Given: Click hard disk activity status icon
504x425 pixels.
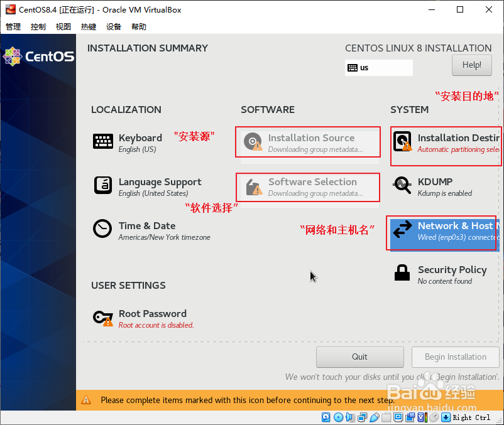Looking at the screenshot, I should [x=326, y=417].
